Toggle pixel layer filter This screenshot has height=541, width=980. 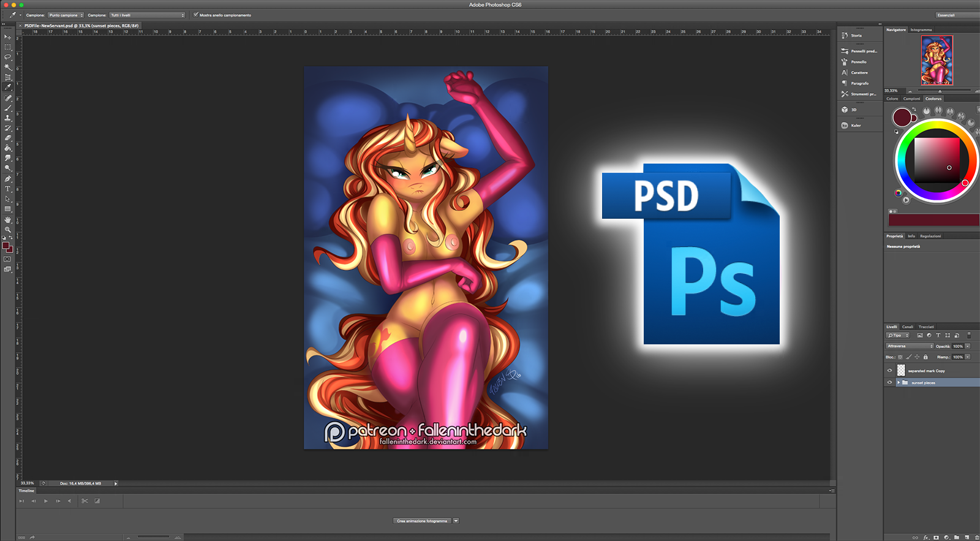pyautogui.click(x=919, y=335)
